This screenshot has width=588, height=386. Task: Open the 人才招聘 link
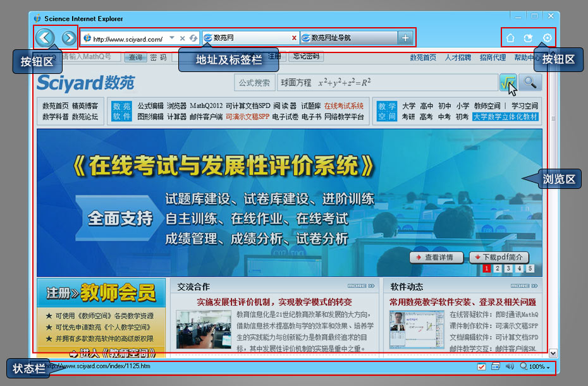coord(458,57)
